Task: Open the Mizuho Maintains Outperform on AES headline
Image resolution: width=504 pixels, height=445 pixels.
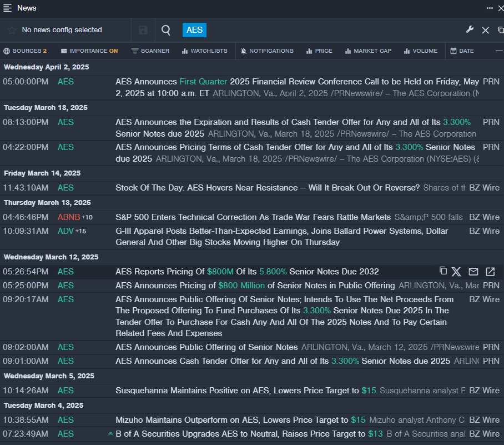Action: pyautogui.click(x=240, y=420)
